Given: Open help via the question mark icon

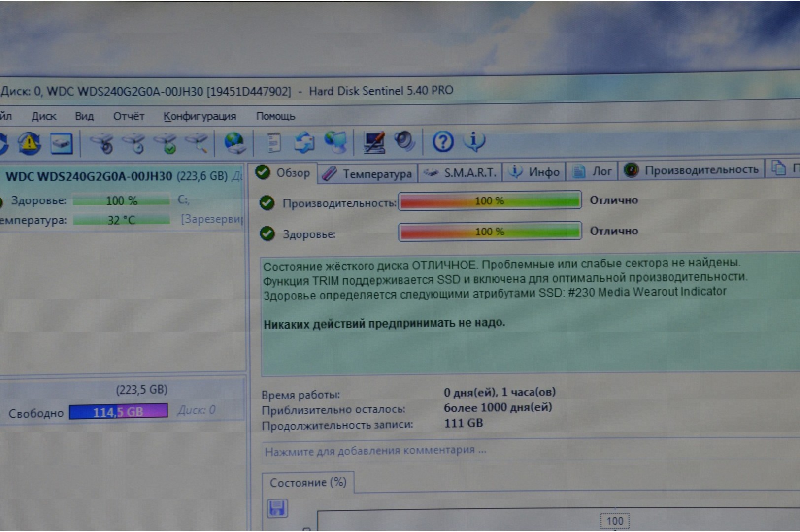Looking at the screenshot, I should [x=442, y=142].
